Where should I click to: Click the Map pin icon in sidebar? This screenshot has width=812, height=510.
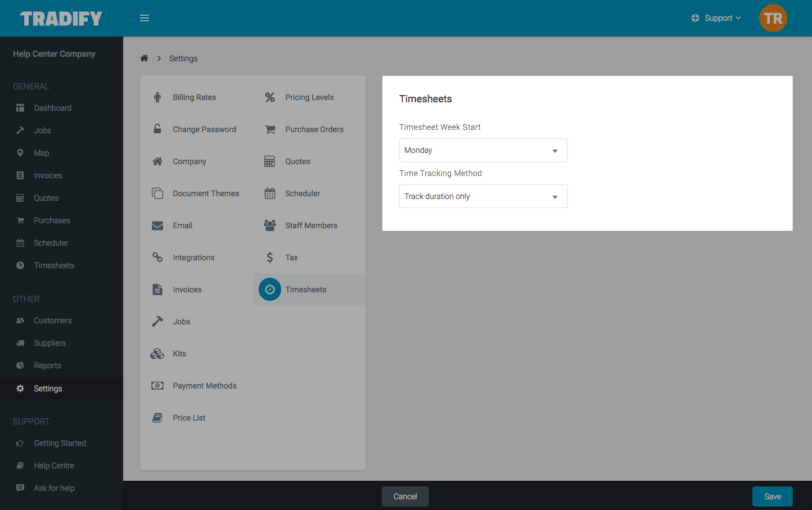[20, 153]
